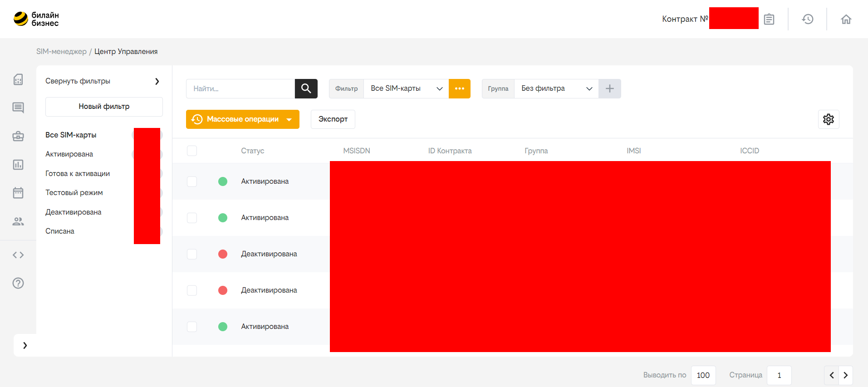868x387 pixels.
Task: Check the first Деактивирована row checkbox
Action: point(192,254)
